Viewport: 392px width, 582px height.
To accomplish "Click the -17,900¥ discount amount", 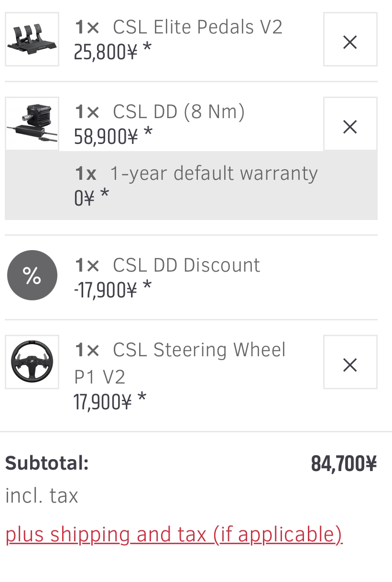I will pos(106,289).
